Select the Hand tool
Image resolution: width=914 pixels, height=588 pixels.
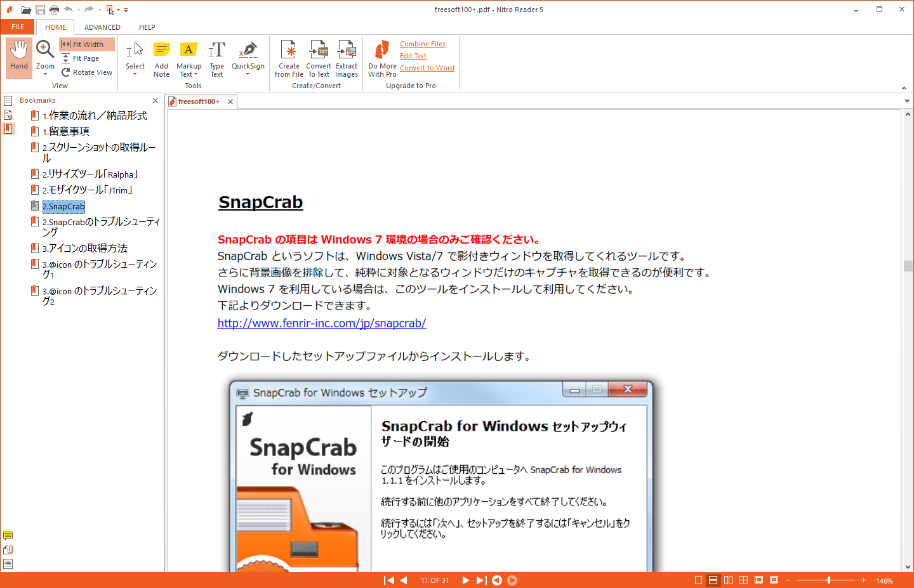[19, 58]
